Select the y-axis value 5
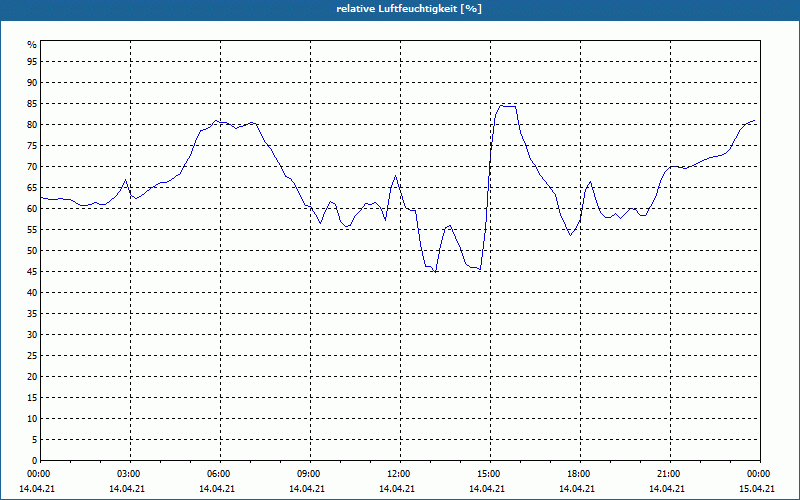The height and width of the screenshot is (500, 800). tap(34, 440)
